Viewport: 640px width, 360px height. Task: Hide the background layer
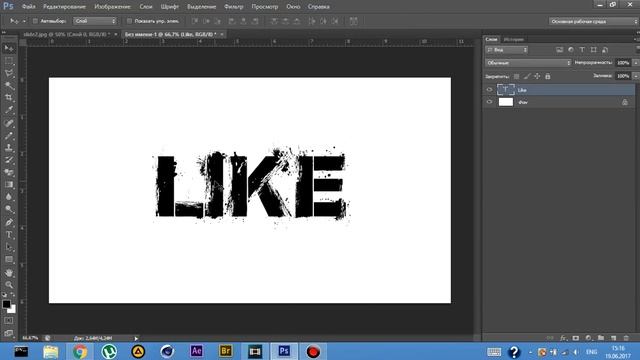point(489,102)
